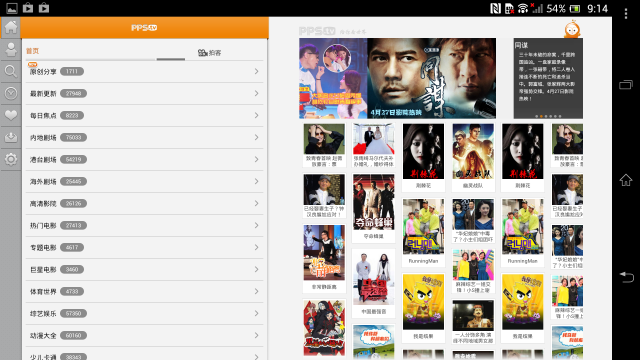Expand 高清影院 row chevron

pyautogui.click(x=256, y=203)
